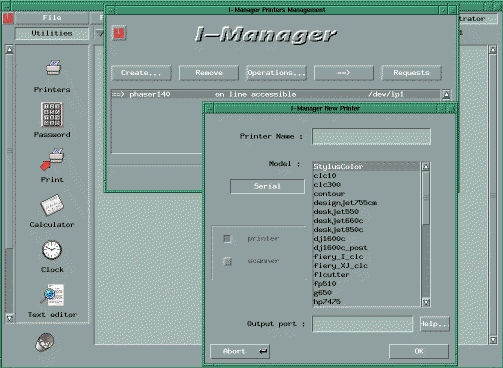This screenshot has width=503, height=368.
Task: Open New Printer window menu button
Action: click(x=209, y=108)
